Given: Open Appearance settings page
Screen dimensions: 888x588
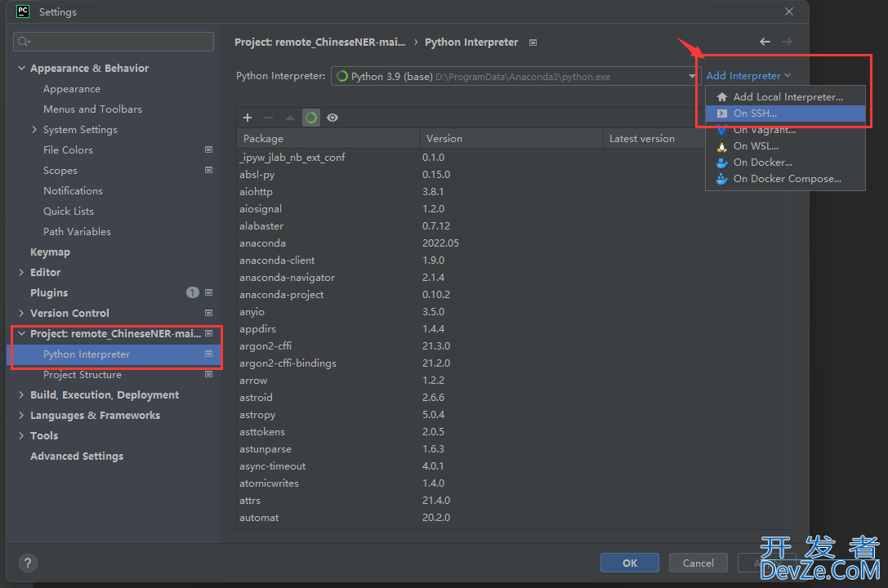Looking at the screenshot, I should click(72, 89).
